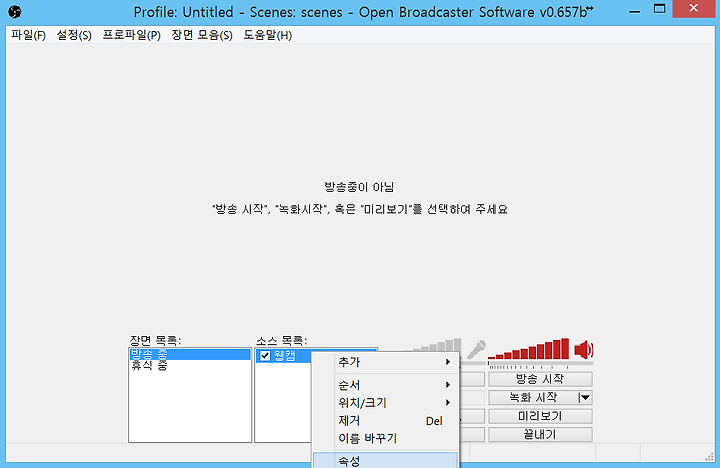Maximize the OBS window

[x=659, y=10]
